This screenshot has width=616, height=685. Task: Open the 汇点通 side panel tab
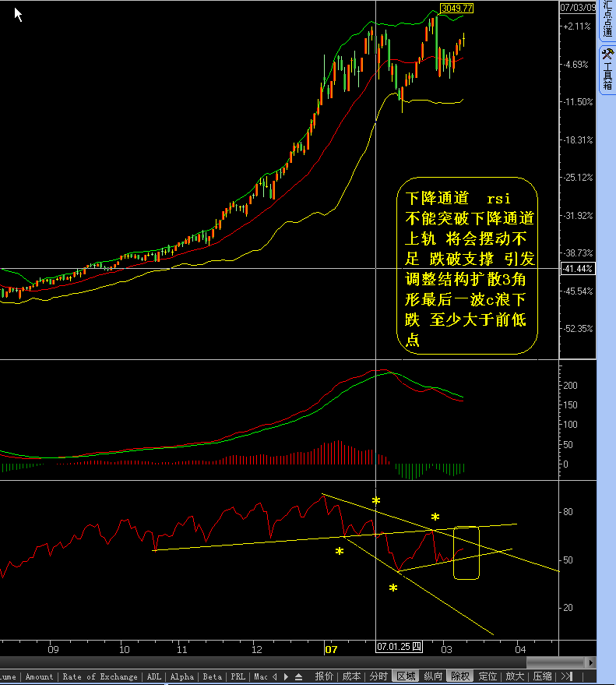click(x=607, y=19)
